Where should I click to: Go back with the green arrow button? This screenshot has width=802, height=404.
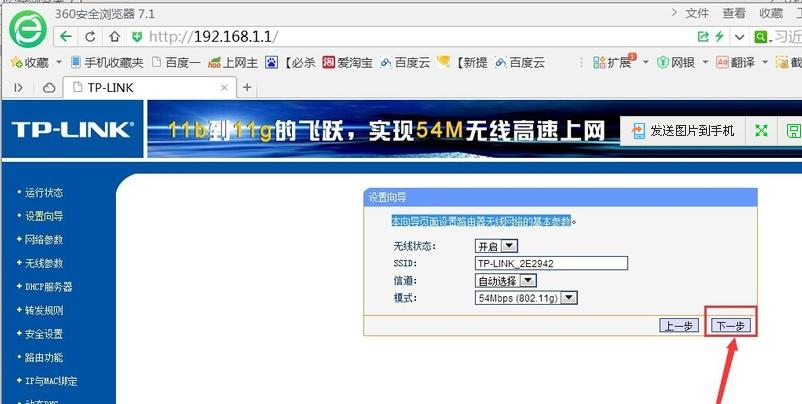(65, 36)
